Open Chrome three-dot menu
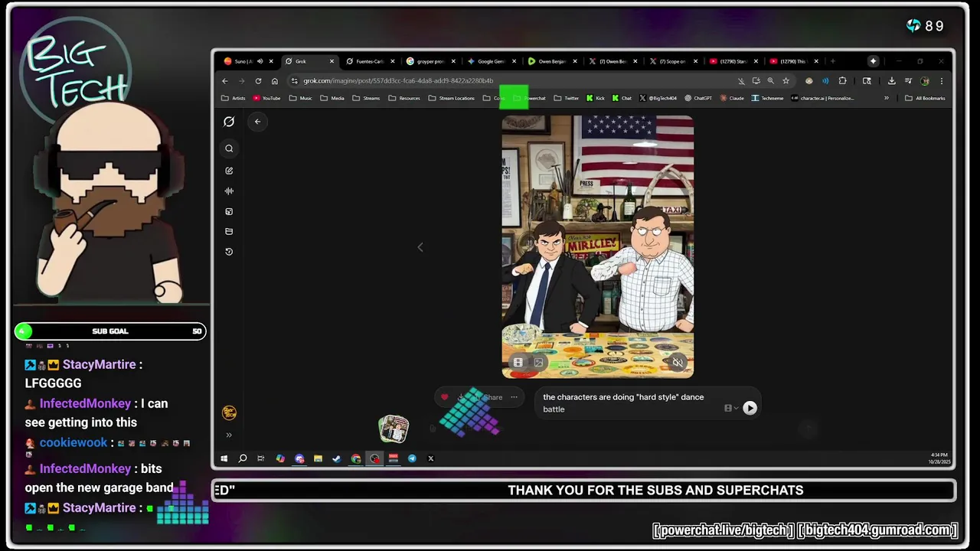 [x=942, y=81]
